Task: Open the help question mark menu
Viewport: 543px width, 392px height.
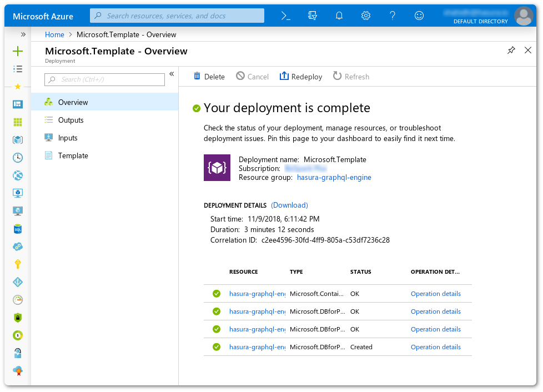Action: tap(393, 16)
